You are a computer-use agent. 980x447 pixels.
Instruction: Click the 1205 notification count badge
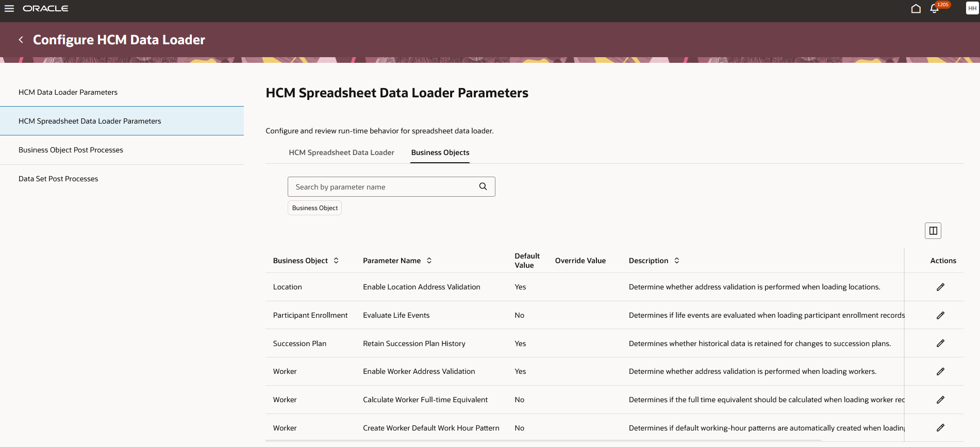pos(943,5)
